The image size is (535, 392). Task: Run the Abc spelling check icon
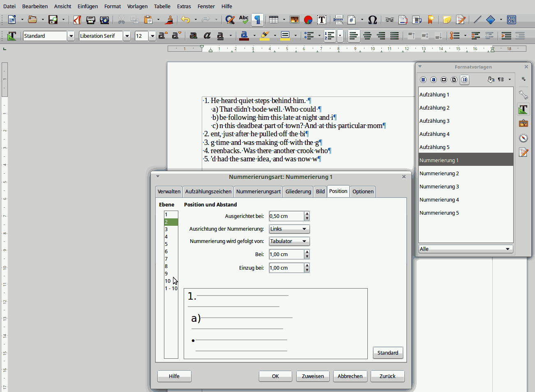tap(244, 20)
